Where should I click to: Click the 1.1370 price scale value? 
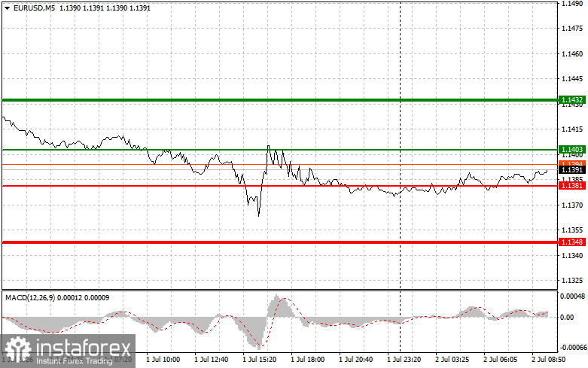572,205
